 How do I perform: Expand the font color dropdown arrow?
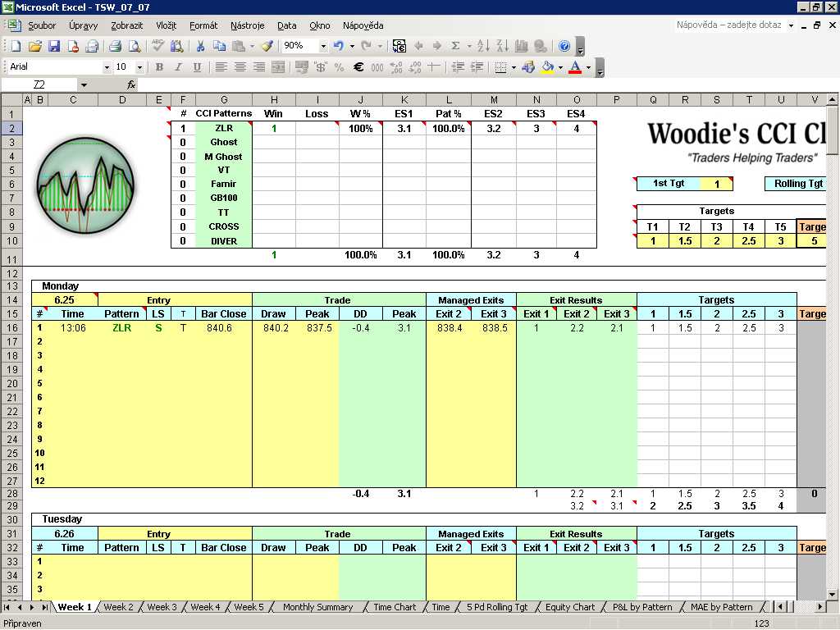pyautogui.click(x=588, y=67)
